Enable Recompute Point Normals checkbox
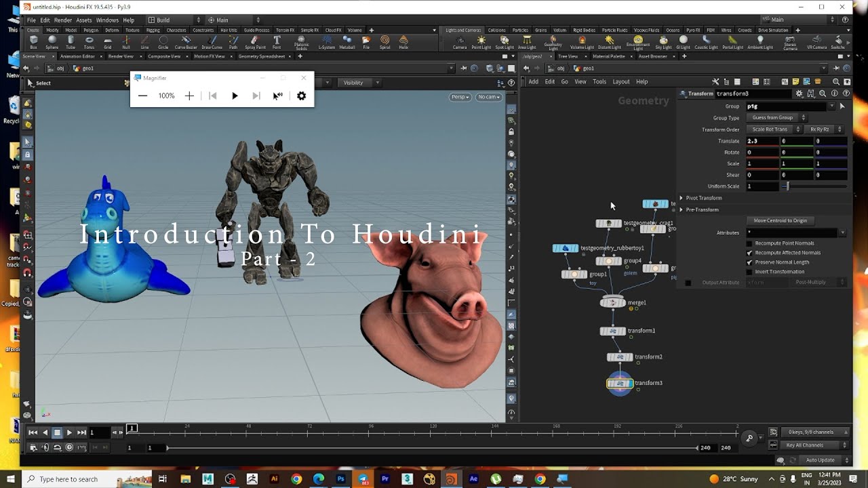Screen dimensions: 868x488 point(749,243)
